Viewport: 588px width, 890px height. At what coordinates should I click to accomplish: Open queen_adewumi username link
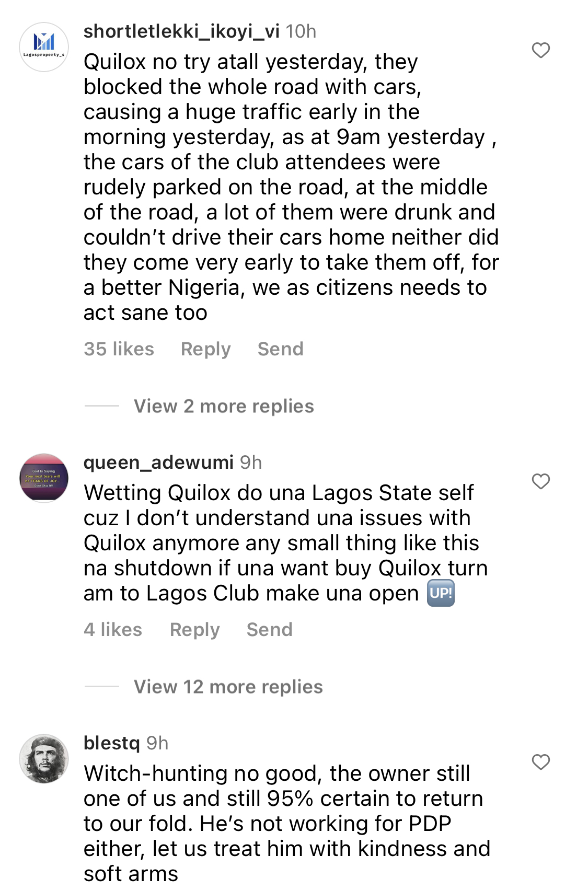158,463
